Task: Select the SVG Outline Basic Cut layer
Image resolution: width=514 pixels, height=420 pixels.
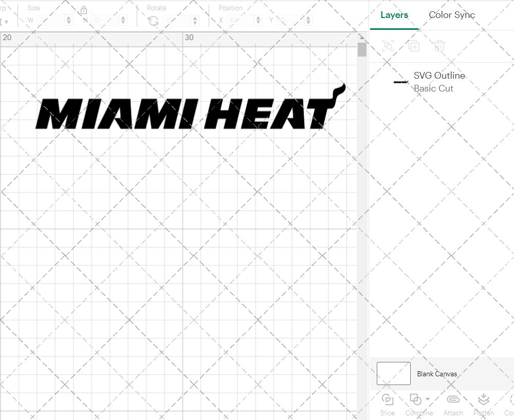Action: coord(439,82)
